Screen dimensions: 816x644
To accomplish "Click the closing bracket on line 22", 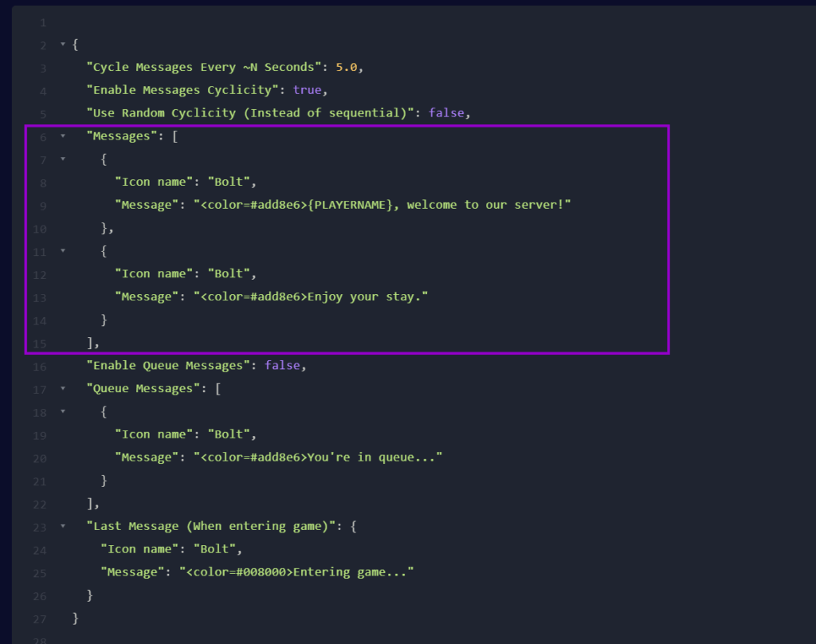I will (89, 504).
